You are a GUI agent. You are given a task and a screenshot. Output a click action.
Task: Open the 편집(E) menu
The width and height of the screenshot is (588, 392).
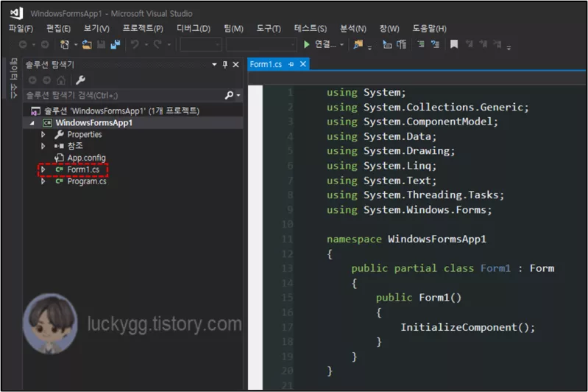click(58, 29)
